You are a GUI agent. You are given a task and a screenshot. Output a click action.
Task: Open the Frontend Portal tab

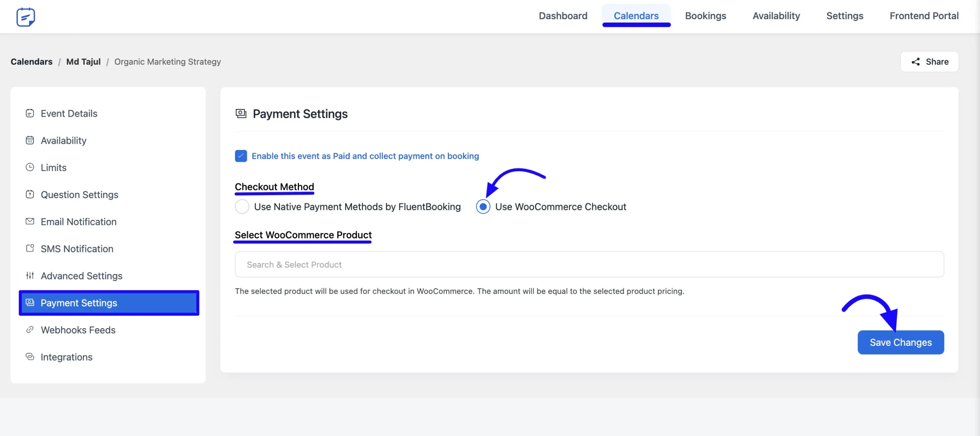pos(924,16)
